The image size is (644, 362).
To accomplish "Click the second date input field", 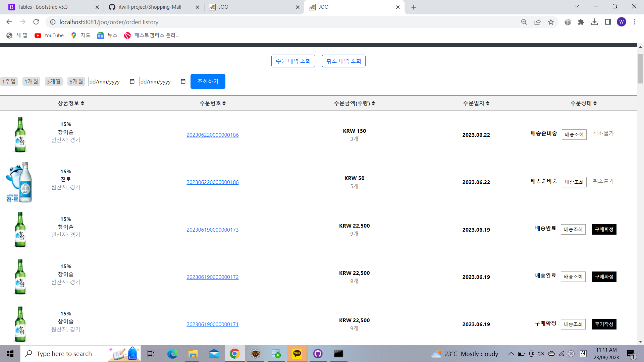I will point(159,81).
